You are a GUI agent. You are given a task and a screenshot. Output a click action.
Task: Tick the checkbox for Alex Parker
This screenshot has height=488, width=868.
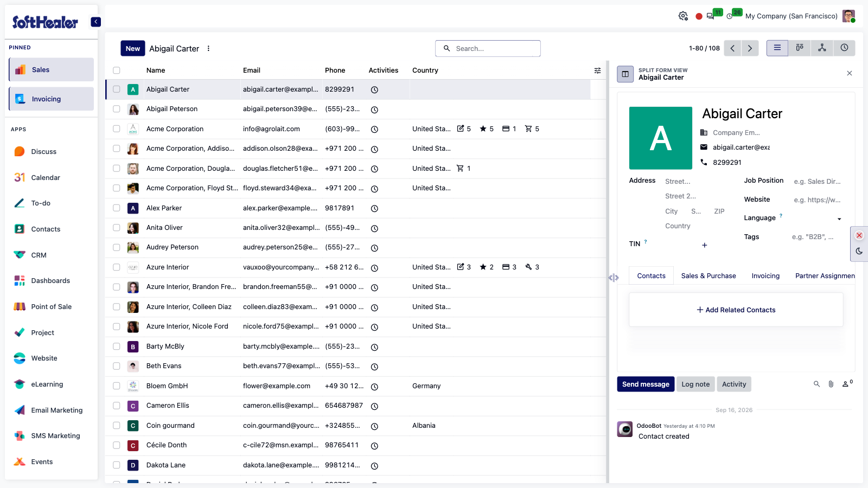click(116, 208)
